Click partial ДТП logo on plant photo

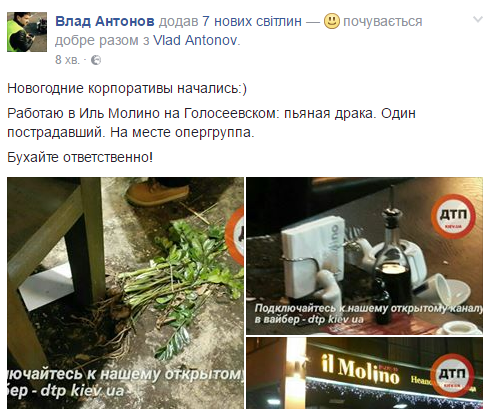pyautogui.click(x=235, y=236)
